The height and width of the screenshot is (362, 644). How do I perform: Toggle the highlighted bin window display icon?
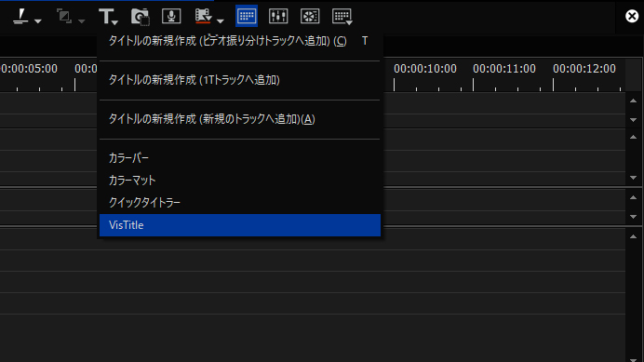[x=247, y=16]
